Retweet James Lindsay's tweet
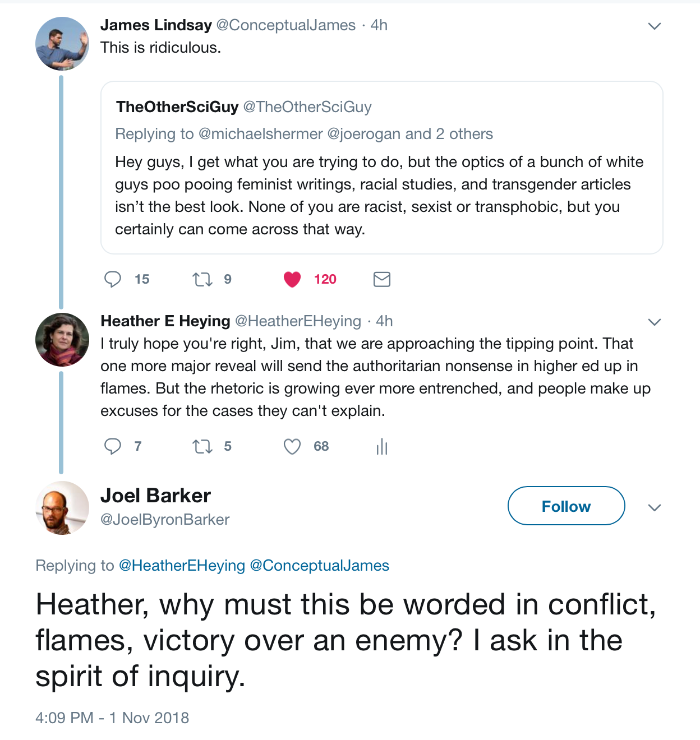Viewport: 700px width, 740px height. coord(202,279)
